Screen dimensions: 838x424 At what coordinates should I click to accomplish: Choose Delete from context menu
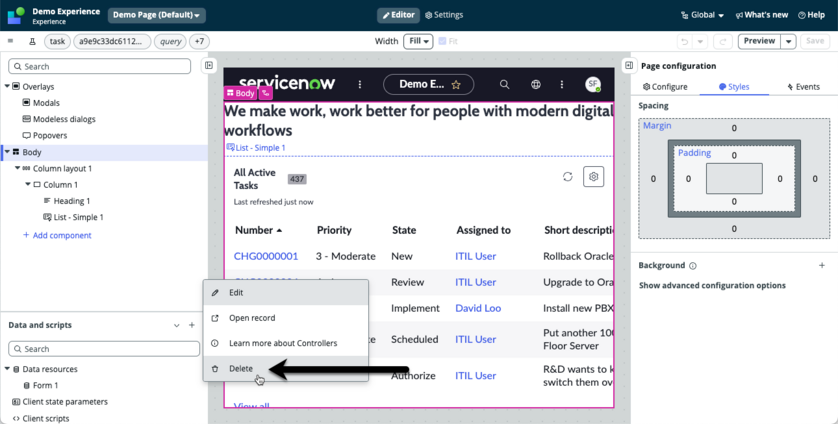(285, 368)
